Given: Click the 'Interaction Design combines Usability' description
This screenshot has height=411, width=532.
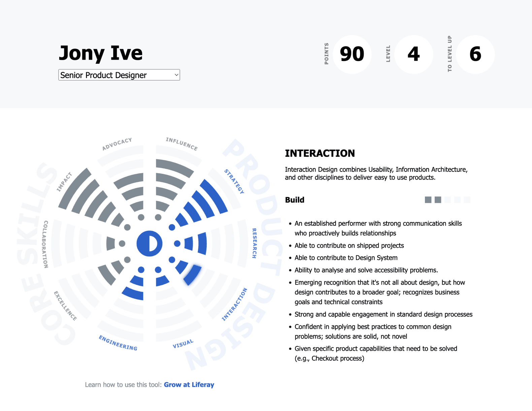Looking at the screenshot, I should (x=376, y=173).
